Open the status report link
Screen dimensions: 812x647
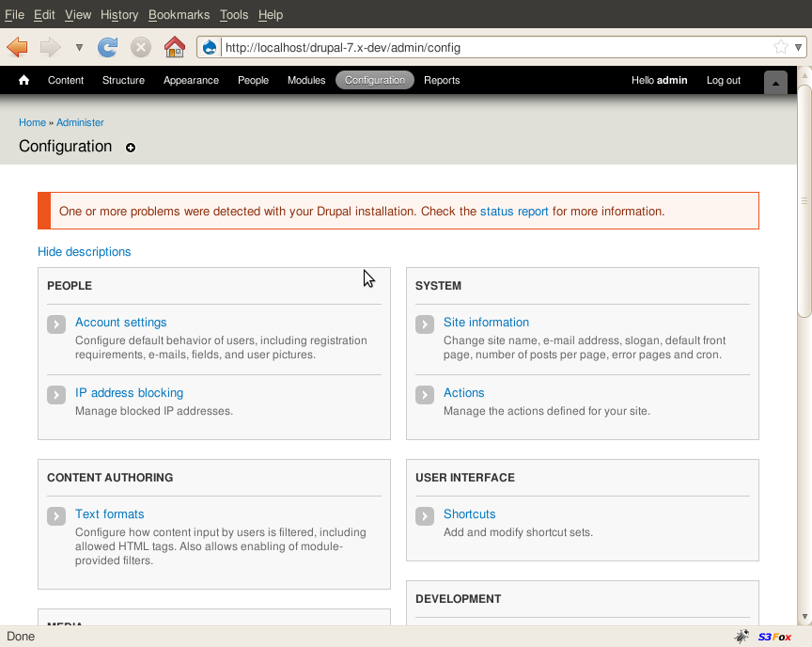[x=514, y=212]
